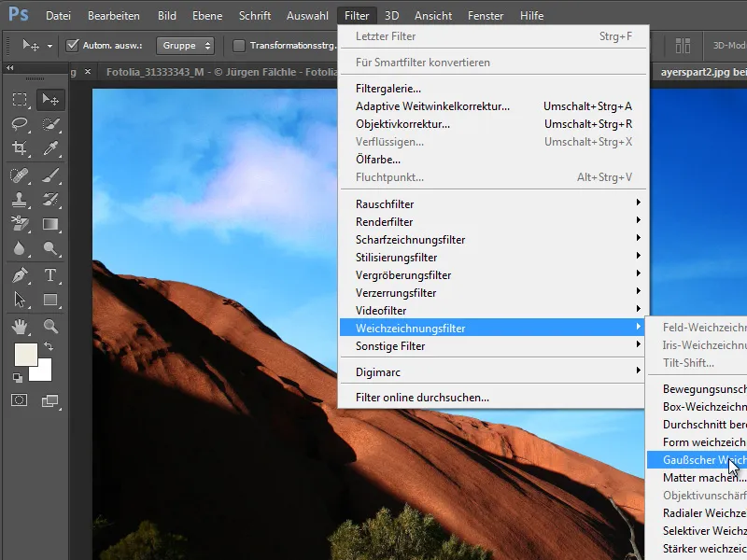Select the Zoom tool
Image resolution: width=747 pixels, height=560 pixels.
[x=50, y=327]
